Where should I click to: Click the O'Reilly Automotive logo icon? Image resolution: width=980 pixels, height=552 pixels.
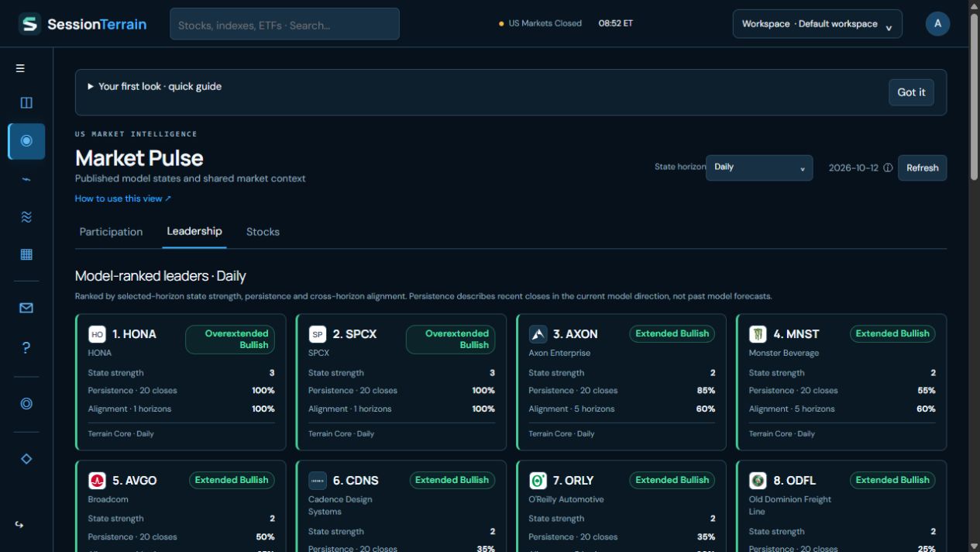(x=538, y=481)
